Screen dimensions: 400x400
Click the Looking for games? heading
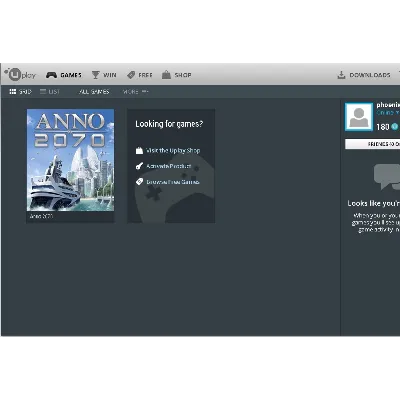(169, 124)
